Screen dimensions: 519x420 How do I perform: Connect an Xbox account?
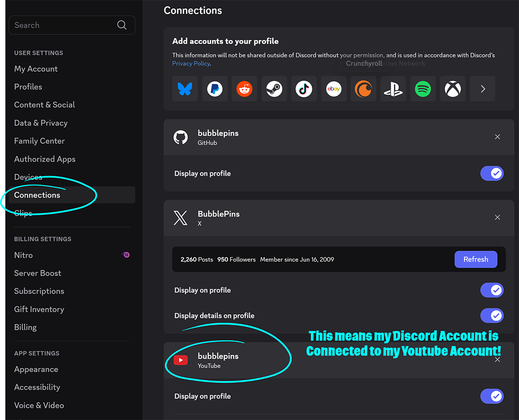[453, 89]
